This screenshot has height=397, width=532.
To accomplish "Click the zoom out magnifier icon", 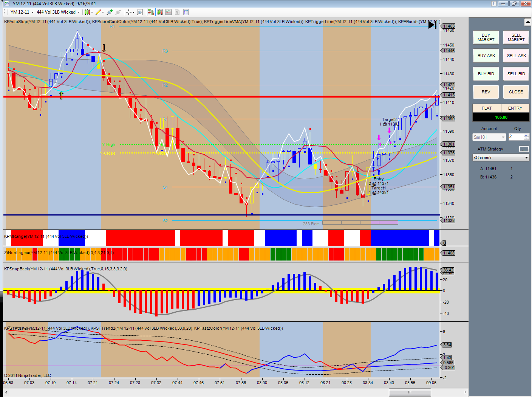I will [x=118, y=12].
